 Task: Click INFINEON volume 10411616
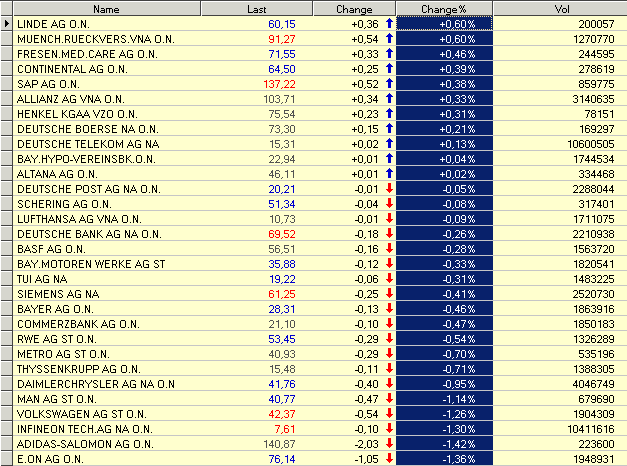click(x=591, y=429)
